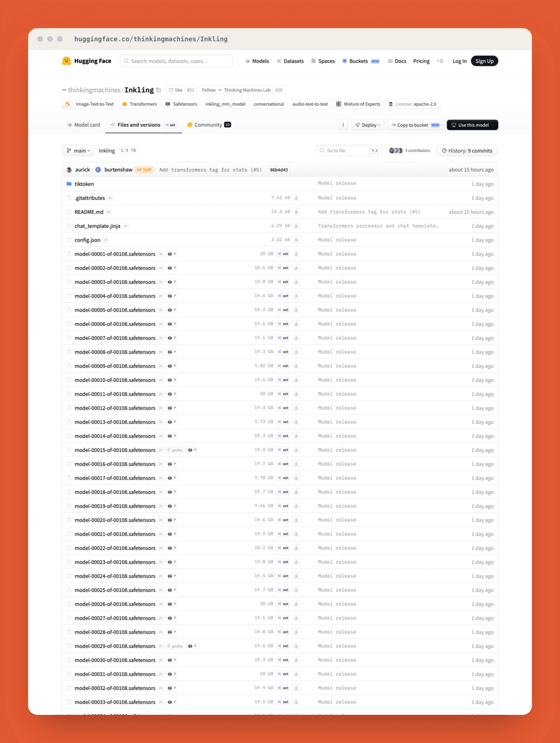
Task: Select the Image-Text-to-Text tag
Action: pos(90,104)
